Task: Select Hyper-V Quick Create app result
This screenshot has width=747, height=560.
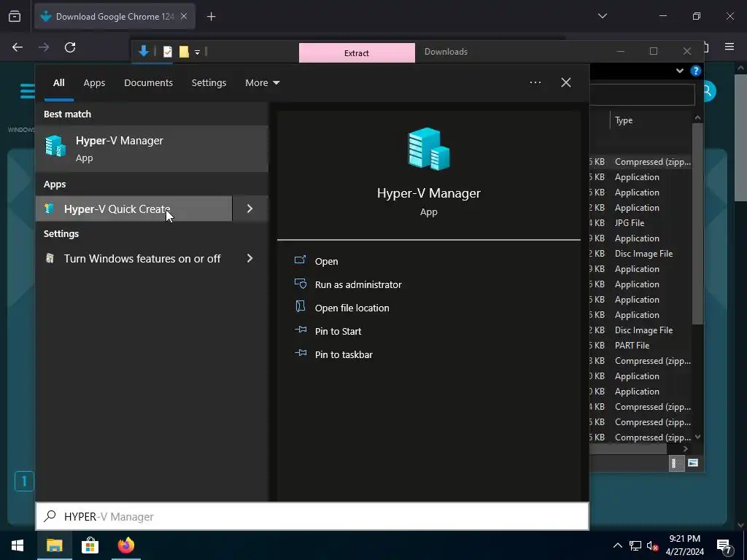Action: [x=134, y=209]
